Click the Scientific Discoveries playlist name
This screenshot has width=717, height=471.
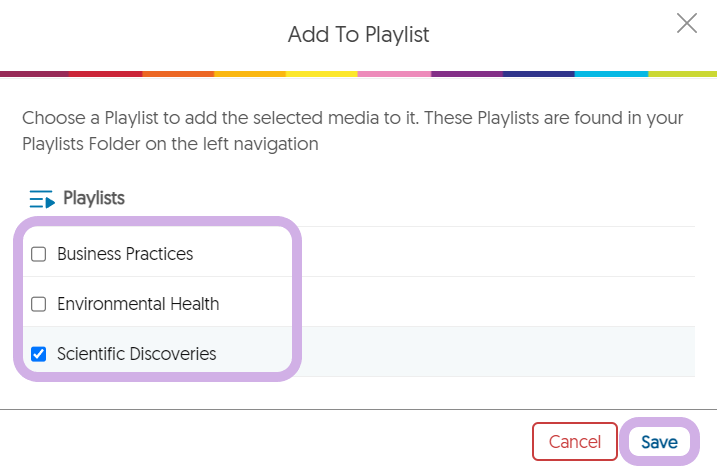(136, 354)
